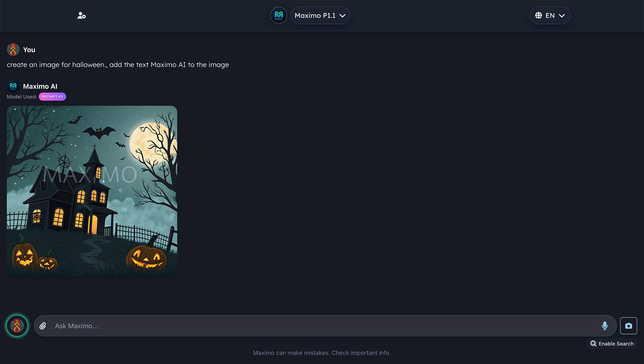Click the microphone voice input icon

(604, 326)
